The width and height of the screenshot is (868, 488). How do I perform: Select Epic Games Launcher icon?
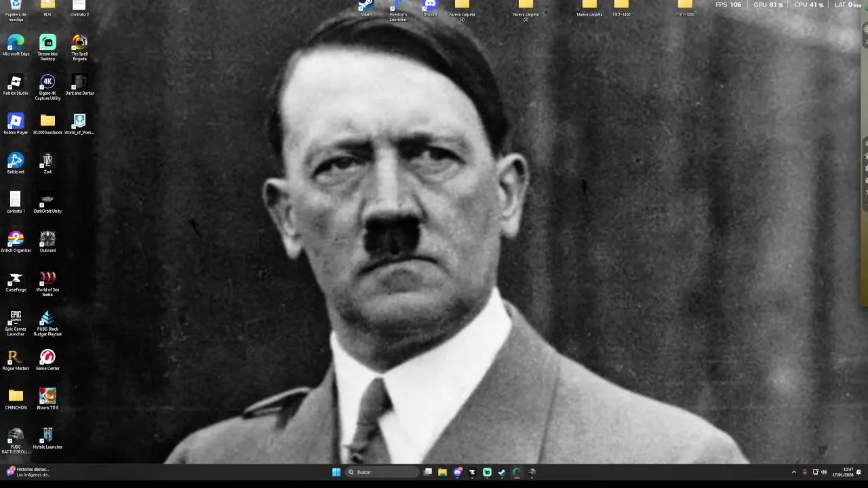pyautogui.click(x=16, y=323)
